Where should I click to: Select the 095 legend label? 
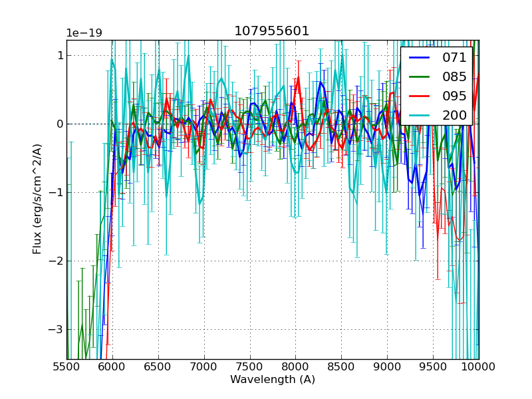pos(454,96)
